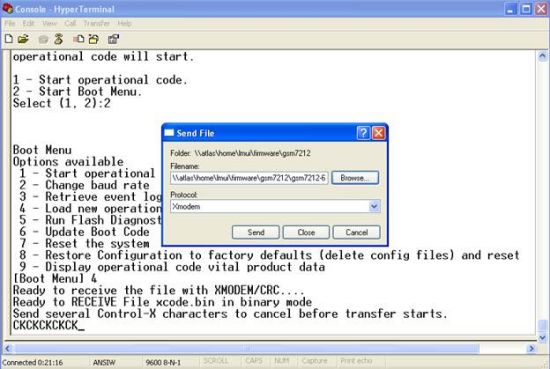550x369 pixels.
Task: Maximize the HyperTerminal window
Action: pyautogui.click(x=526, y=9)
